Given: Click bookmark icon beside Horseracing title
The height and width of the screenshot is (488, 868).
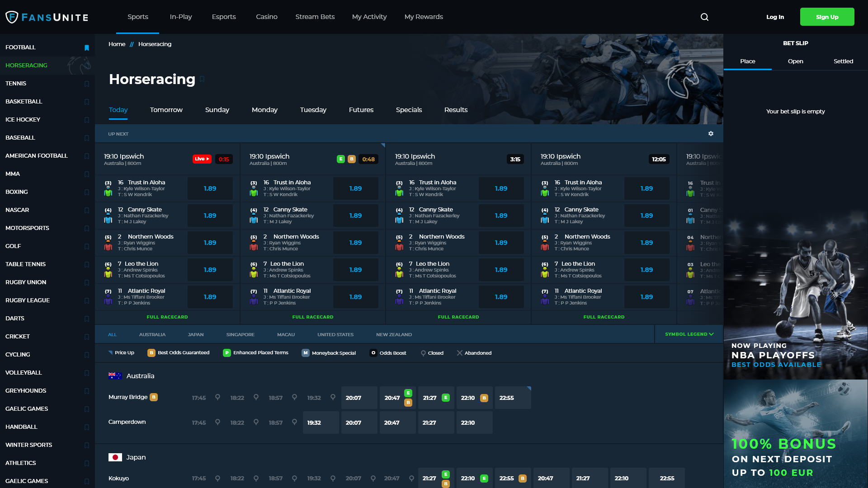Looking at the screenshot, I should pos(202,79).
